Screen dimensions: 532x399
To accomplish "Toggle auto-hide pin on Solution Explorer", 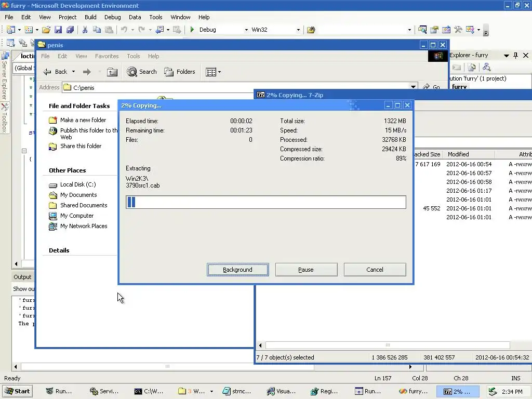I will [516, 55].
